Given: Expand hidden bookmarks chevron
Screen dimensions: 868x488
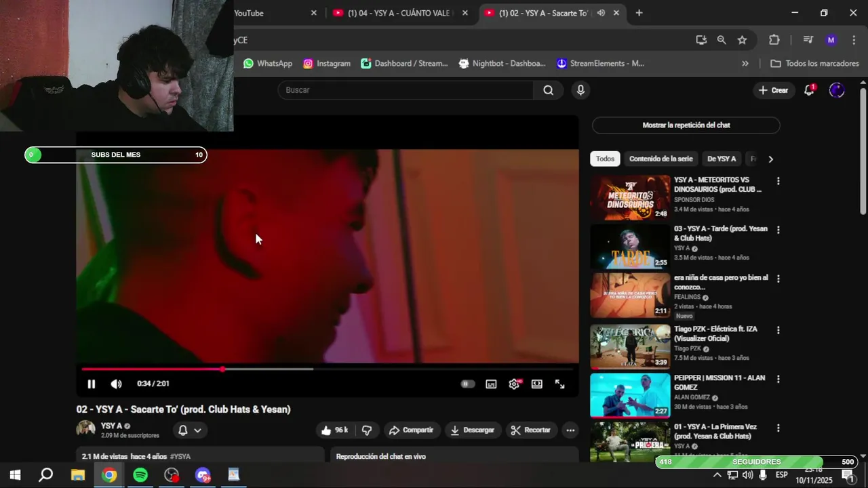Looking at the screenshot, I should (745, 63).
